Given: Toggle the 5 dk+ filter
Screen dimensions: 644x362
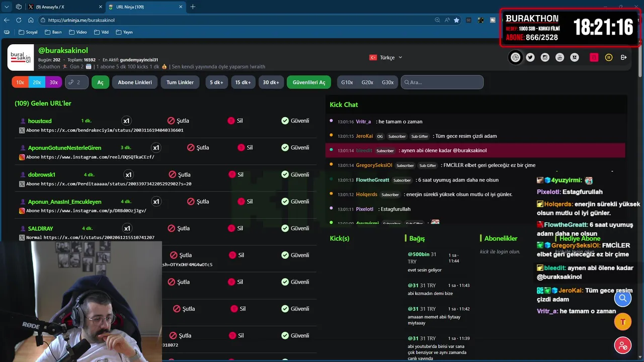Looking at the screenshot, I should (x=216, y=82).
